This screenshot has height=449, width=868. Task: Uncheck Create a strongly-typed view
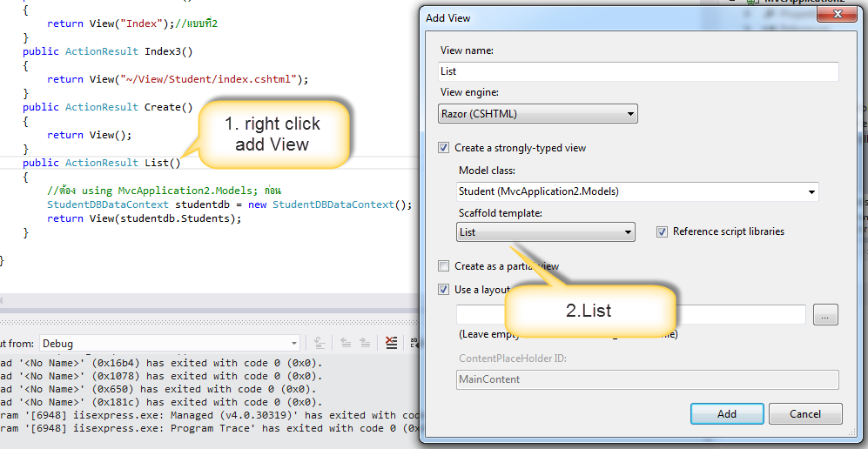[445, 148]
